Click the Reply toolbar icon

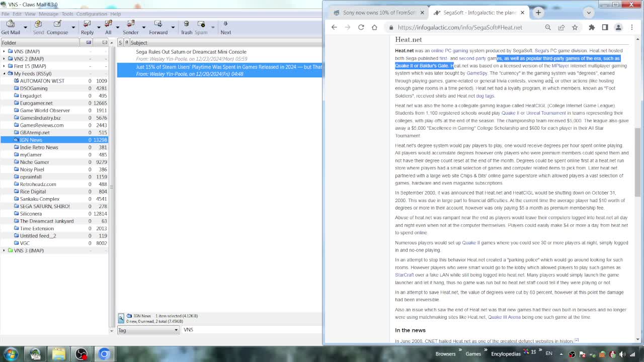pyautogui.click(x=87, y=27)
